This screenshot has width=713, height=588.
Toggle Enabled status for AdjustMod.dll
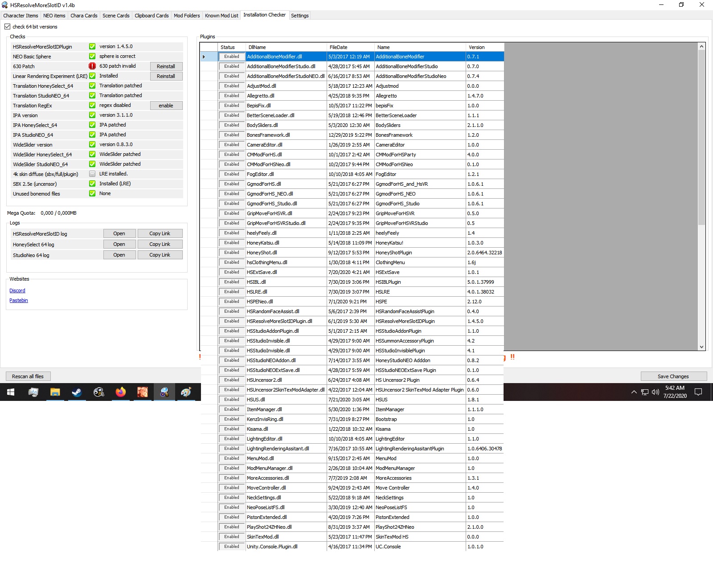[232, 86]
